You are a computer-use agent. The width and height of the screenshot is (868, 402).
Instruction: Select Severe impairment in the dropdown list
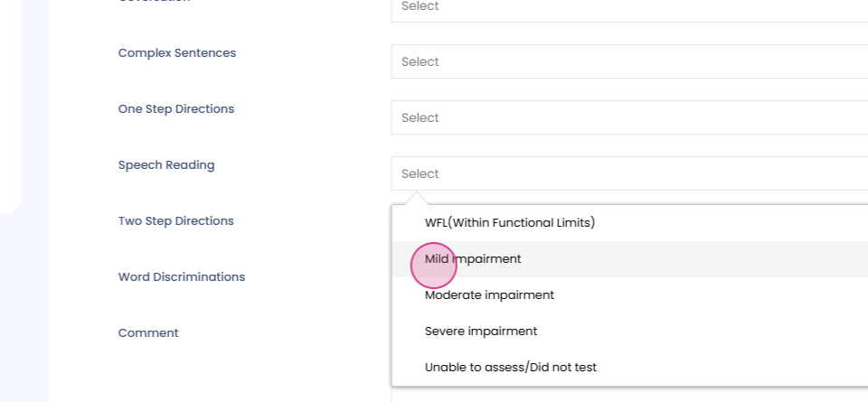point(481,332)
